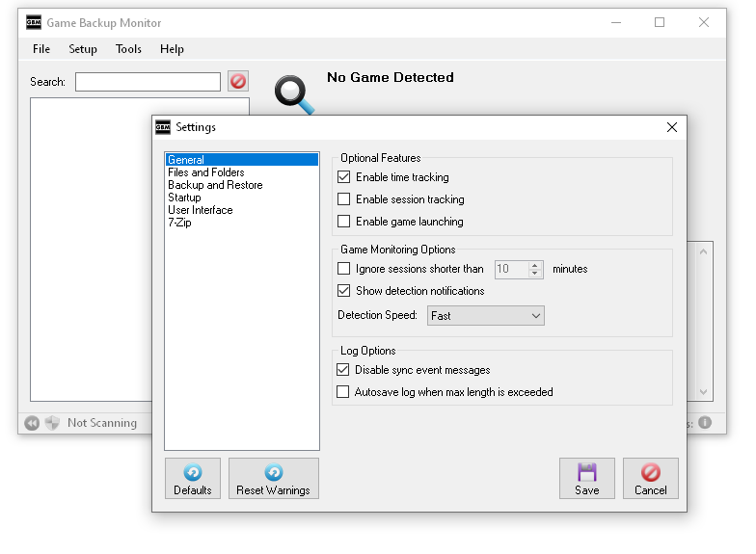Click the GBM icon in Settings title bar
The image size is (756, 554).
163,127
